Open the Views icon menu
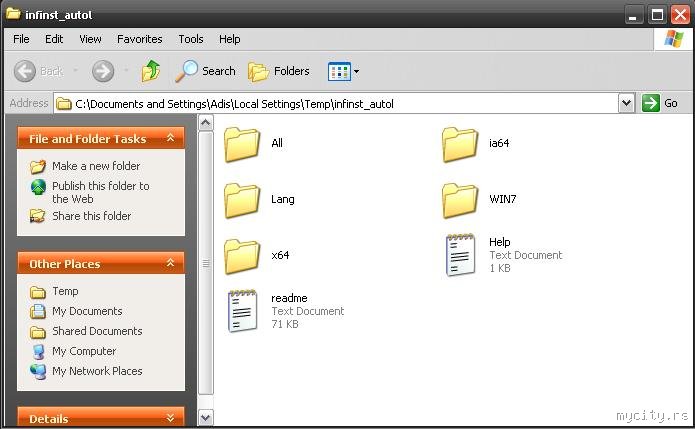This screenshot has width=695, height=429. click(x=344, y=71)
